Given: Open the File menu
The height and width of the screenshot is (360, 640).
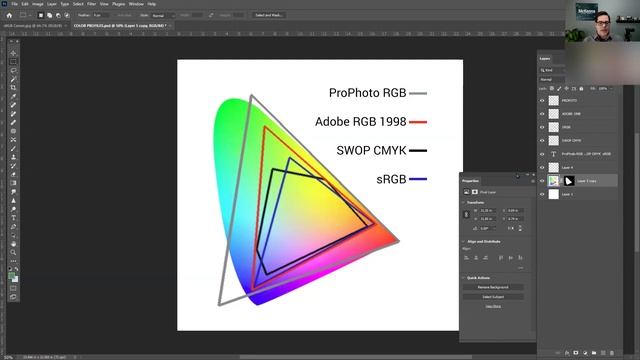Looking at the screenshot, I should pos(14,4).
